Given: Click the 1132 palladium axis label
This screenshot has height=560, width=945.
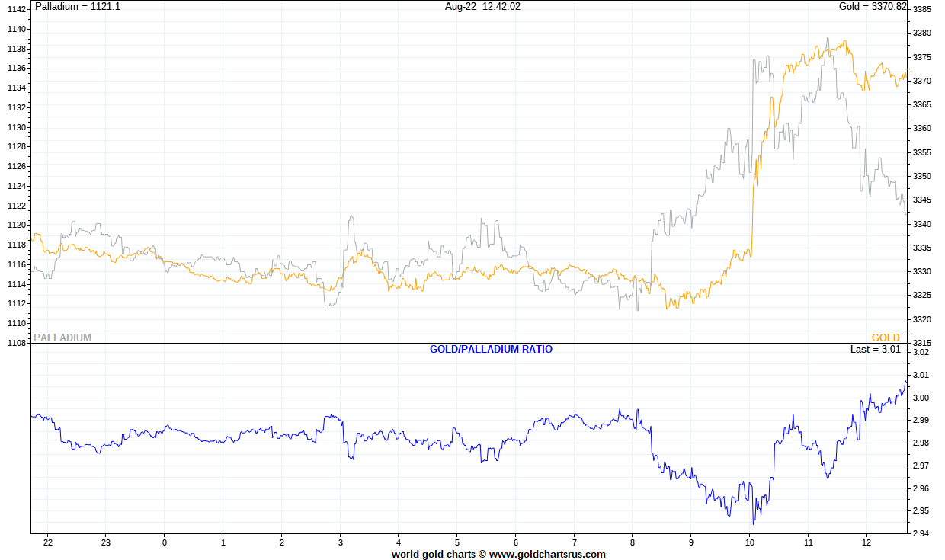Looking at the screenshot, I should point(17,107).
